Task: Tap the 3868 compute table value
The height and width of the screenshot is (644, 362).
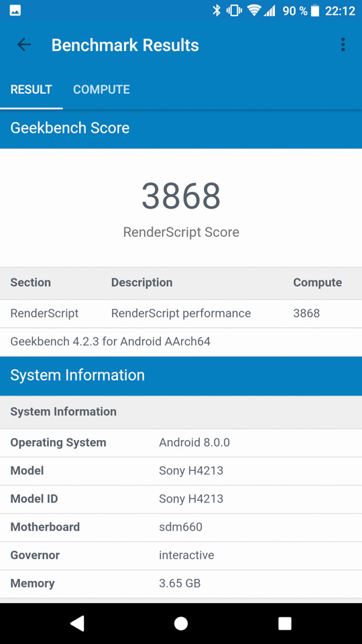Action: [306, 313]
